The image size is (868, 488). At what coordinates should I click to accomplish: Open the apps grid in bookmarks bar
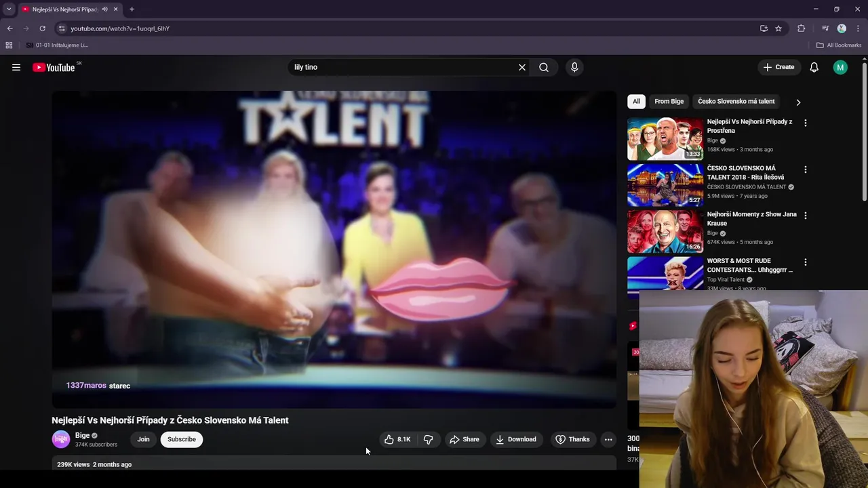[x=9, y=45]
